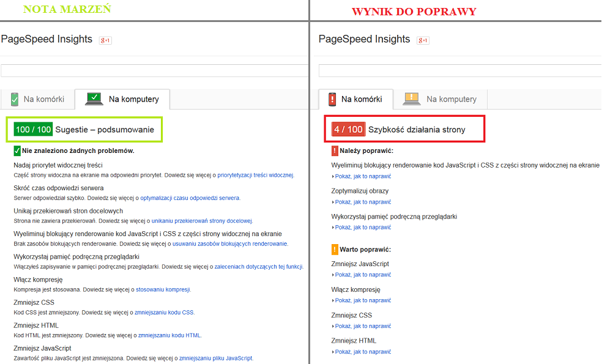The width and height of the screenshot is (602, 364).
Task: Open link 'zmniejszaniu kodu CSS'
Action: click(164, 313)
